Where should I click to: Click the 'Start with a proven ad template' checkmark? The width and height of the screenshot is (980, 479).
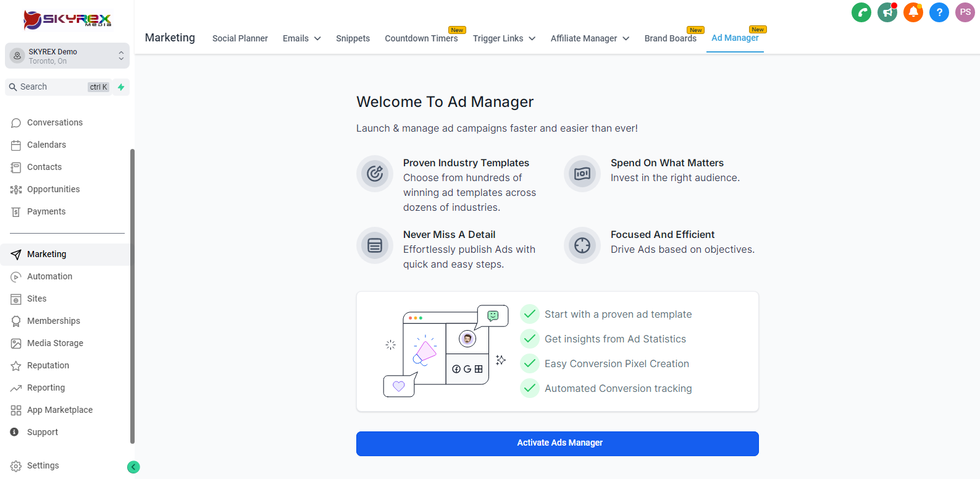[x=530, y=314]
